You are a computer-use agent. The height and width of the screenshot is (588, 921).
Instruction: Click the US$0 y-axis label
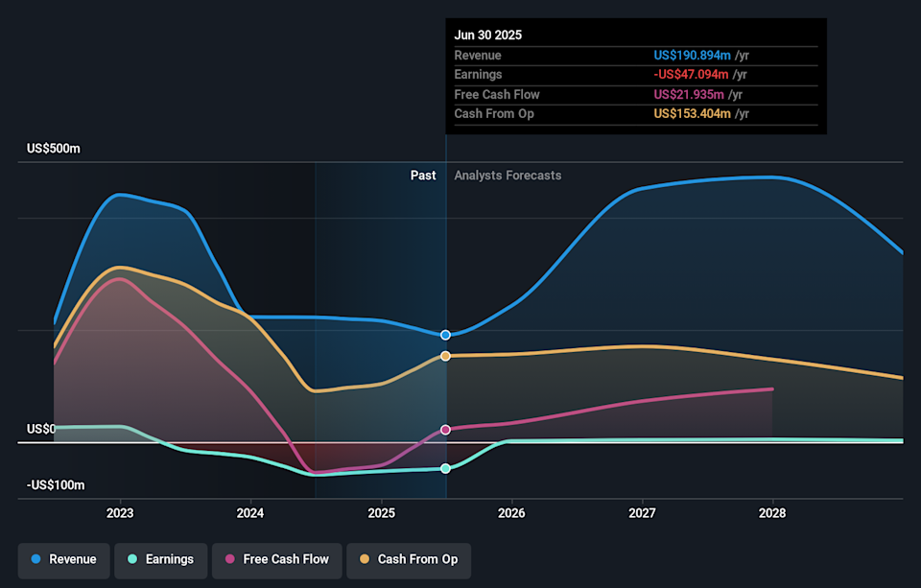[x=41, y=429]
